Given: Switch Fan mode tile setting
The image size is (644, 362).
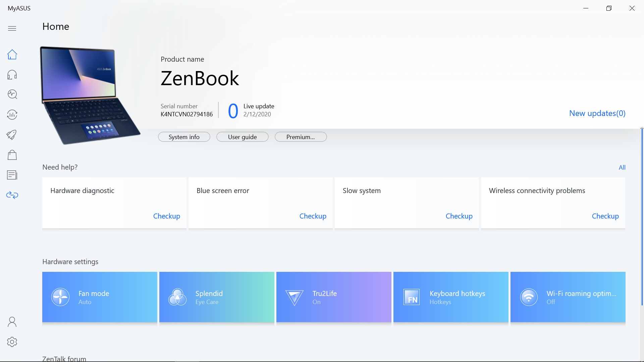Looking at the screenshot, I should [x=100, y=297].
